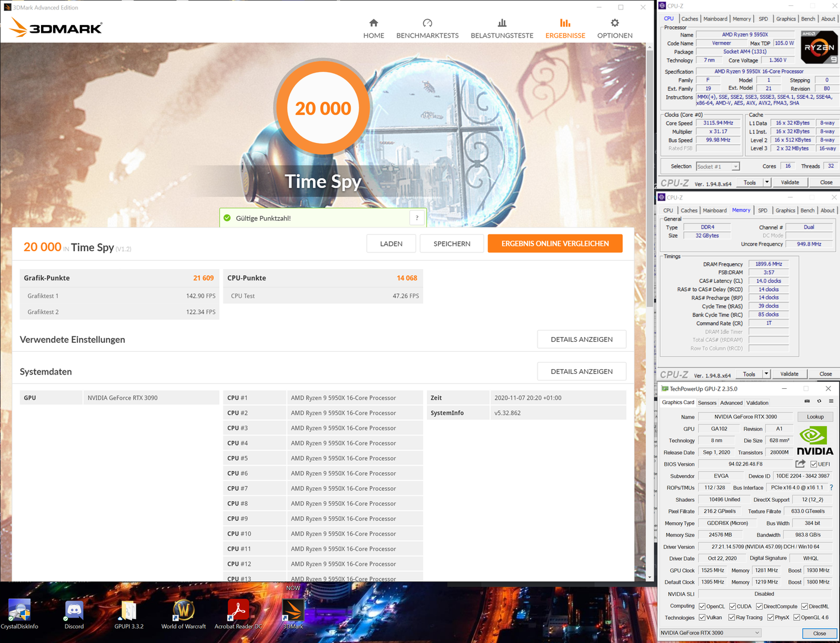Switch to Sensors tab in GPU-Z
840x643 pixels.
707,403
